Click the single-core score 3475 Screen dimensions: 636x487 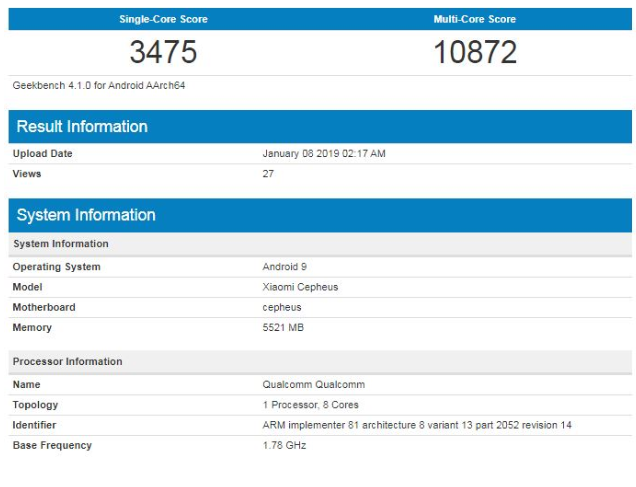pyautogui.click(x=163, y=52)
